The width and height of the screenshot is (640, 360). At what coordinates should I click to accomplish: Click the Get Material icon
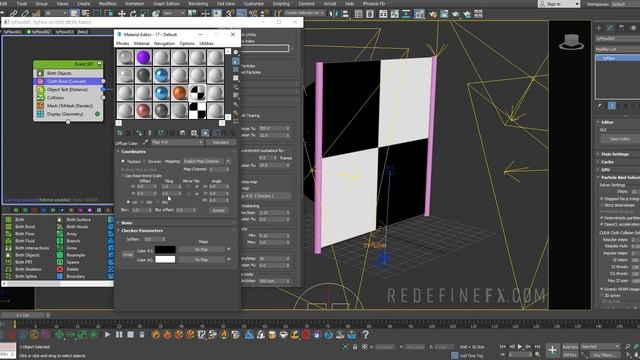click(120, 133)
